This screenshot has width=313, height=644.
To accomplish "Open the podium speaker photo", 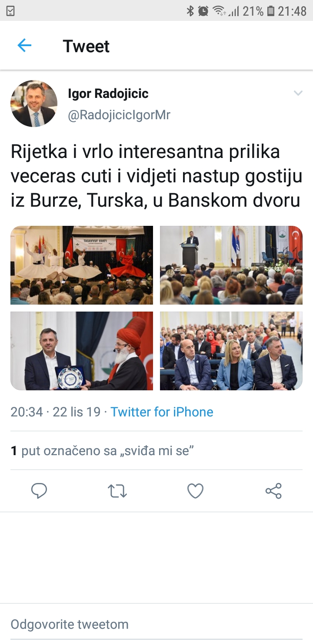I will (x=231, y=265).
